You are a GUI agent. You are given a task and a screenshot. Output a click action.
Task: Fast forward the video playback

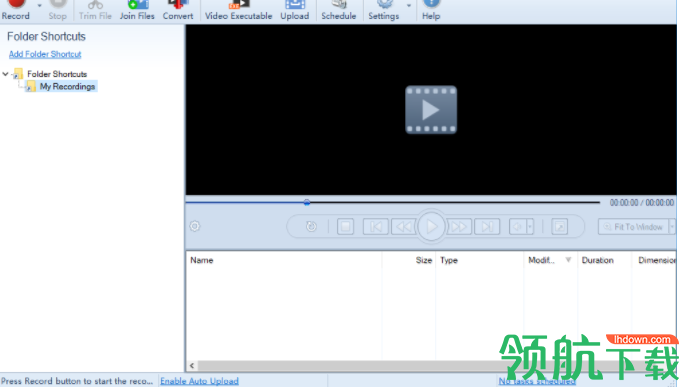coord(459,226)
